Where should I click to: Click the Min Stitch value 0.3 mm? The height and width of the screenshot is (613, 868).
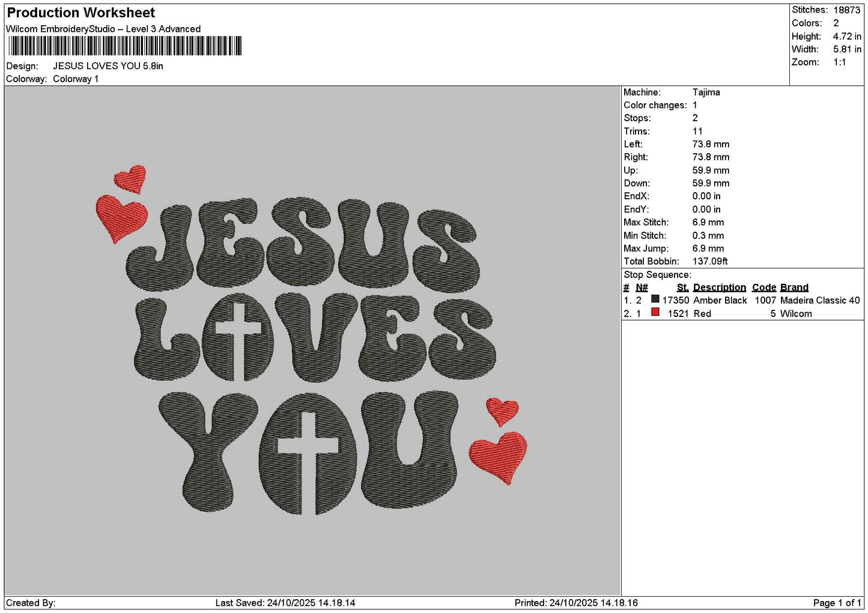tap(708, 236)
